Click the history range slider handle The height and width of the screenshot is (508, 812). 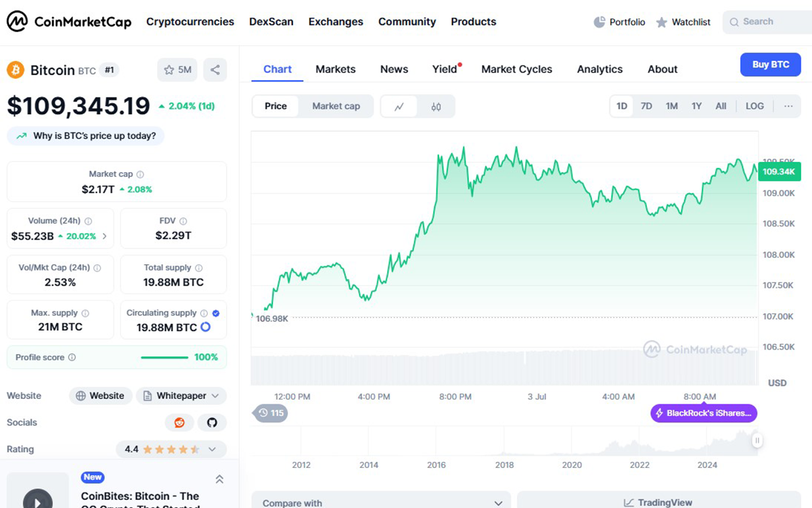[x=757, y=440]
